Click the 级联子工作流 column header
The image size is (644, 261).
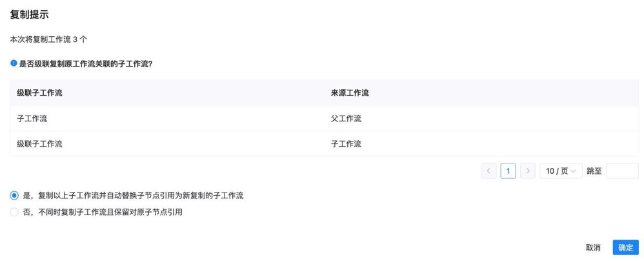40,93
